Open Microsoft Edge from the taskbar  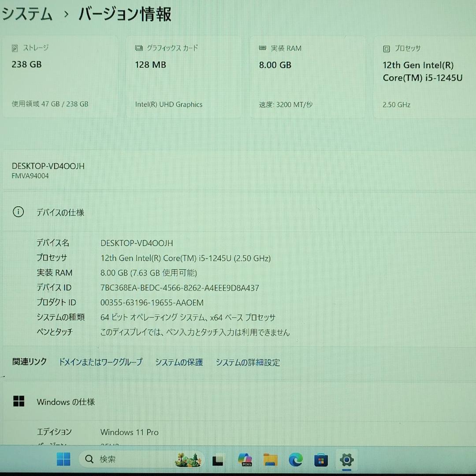click(296, 459)
